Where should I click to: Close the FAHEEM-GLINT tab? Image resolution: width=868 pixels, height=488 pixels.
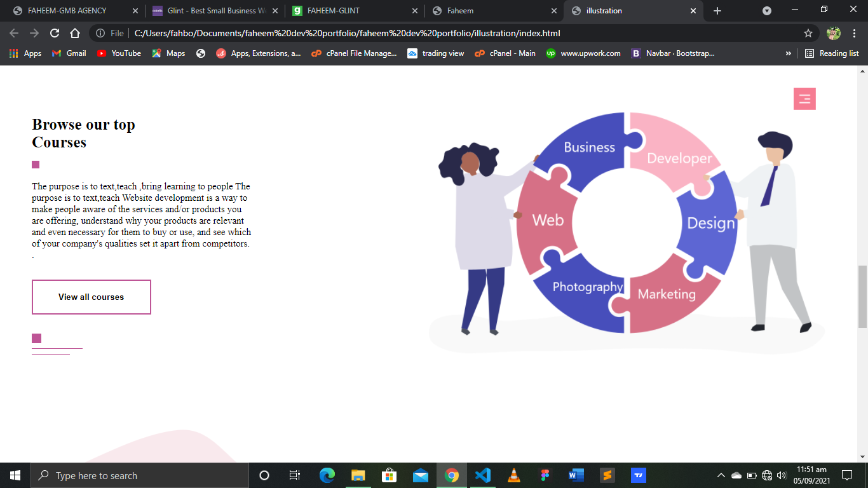(x=414, y=11)
